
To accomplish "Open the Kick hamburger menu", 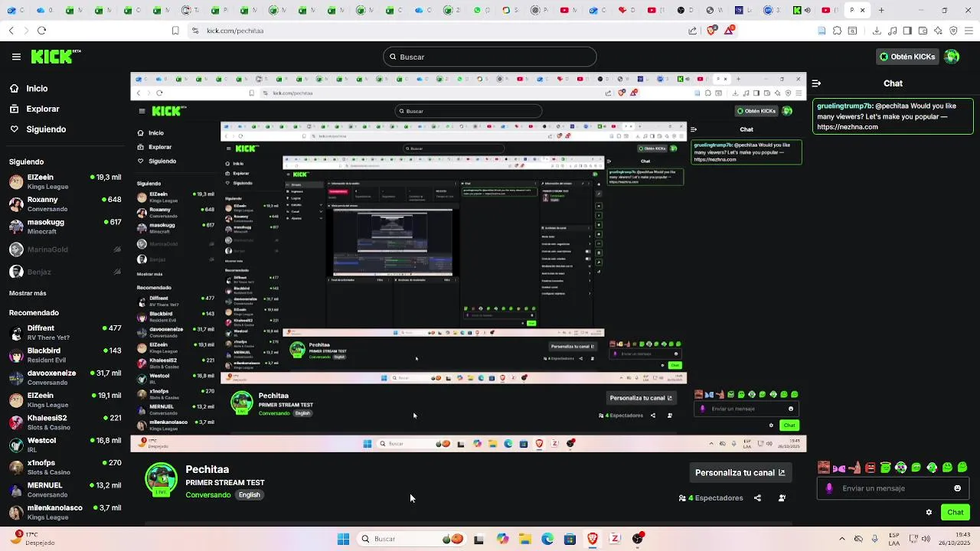I will tap(16, 57).
